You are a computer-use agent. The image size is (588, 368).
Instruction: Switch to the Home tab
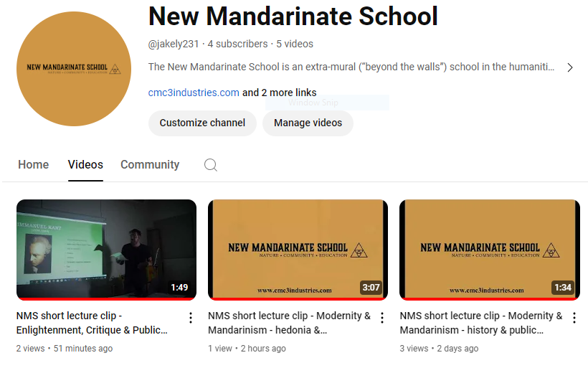click(34, 165)
